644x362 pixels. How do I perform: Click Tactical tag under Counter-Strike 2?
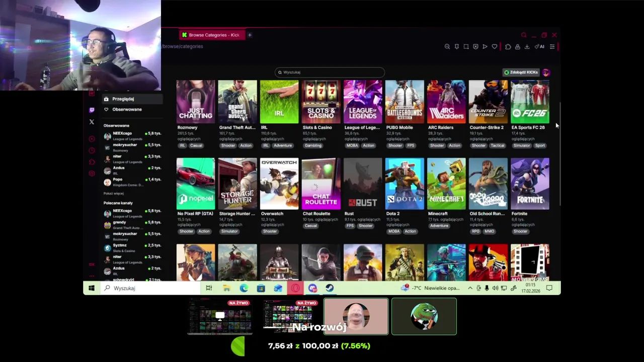coord(498,146)
